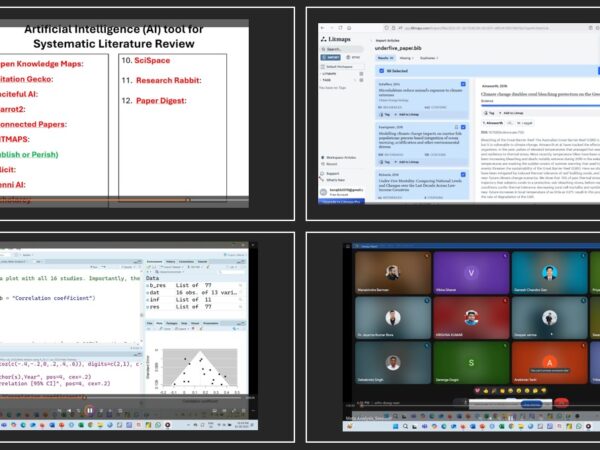Image resolution: width=600 pixels, height=450 pixels.
Task: Click the b_res row in RStudio Data list
Action: click(x=193, y=285)
